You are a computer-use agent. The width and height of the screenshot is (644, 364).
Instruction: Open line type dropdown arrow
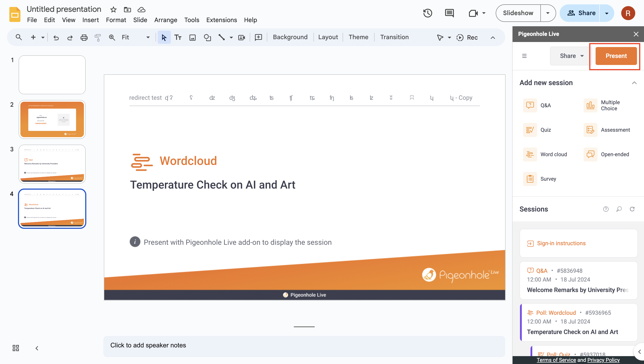click(231, 38)
